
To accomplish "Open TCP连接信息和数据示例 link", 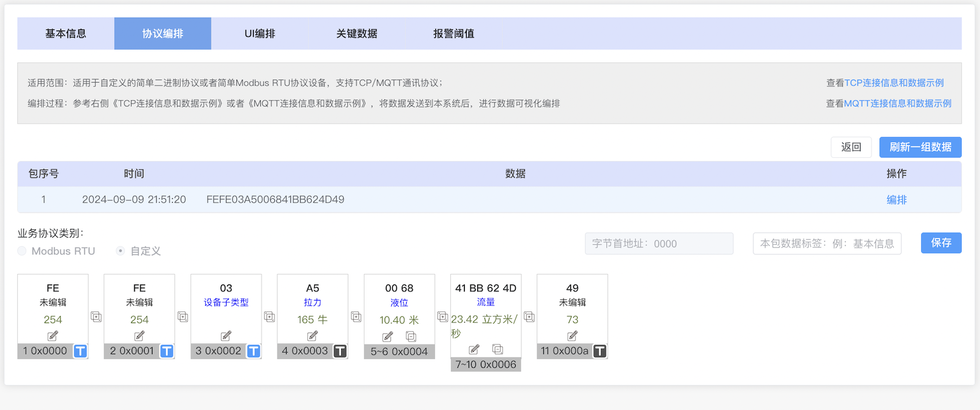I will pyautogui.click(x=894, y=83).
